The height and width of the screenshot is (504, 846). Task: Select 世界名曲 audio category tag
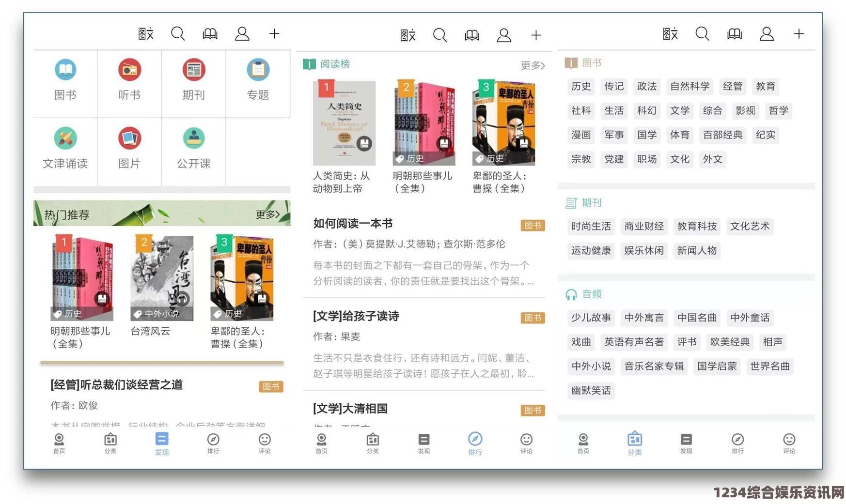[770, 366]
